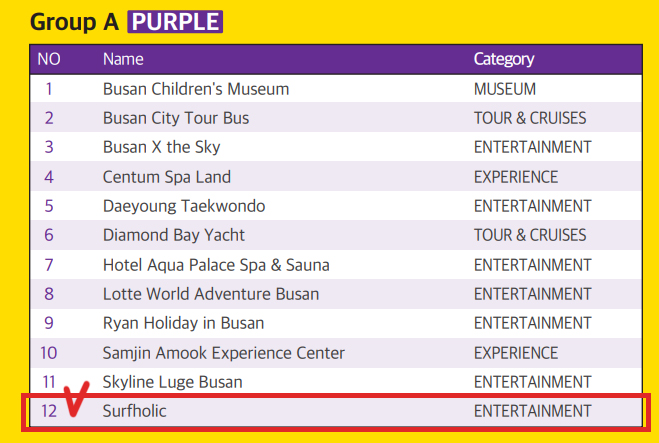Select the Busan Children's Museum row
This screenshot has height=443, width=659.
pos(336,89)
